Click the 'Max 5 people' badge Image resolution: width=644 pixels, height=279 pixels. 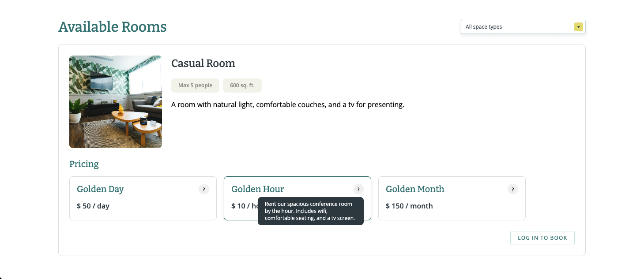[195, 86]
